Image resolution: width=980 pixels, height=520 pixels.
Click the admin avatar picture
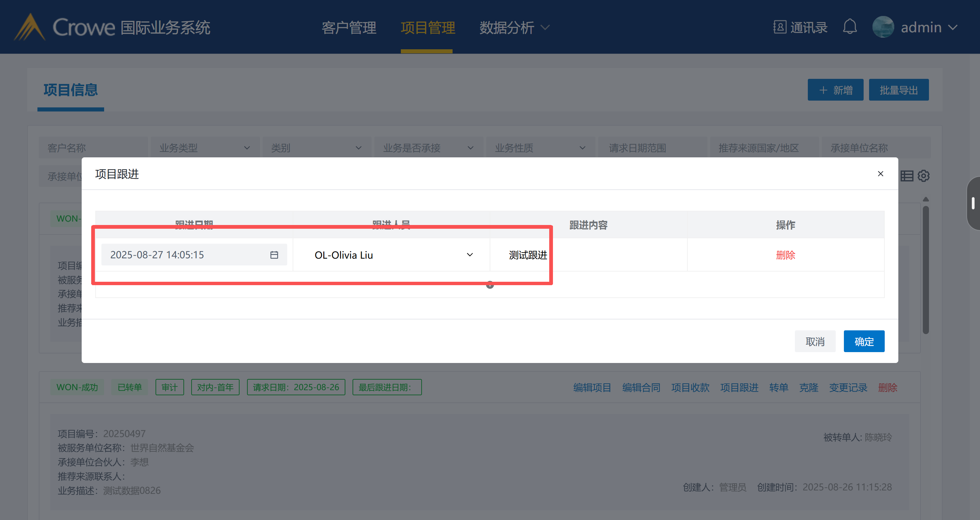883,27
